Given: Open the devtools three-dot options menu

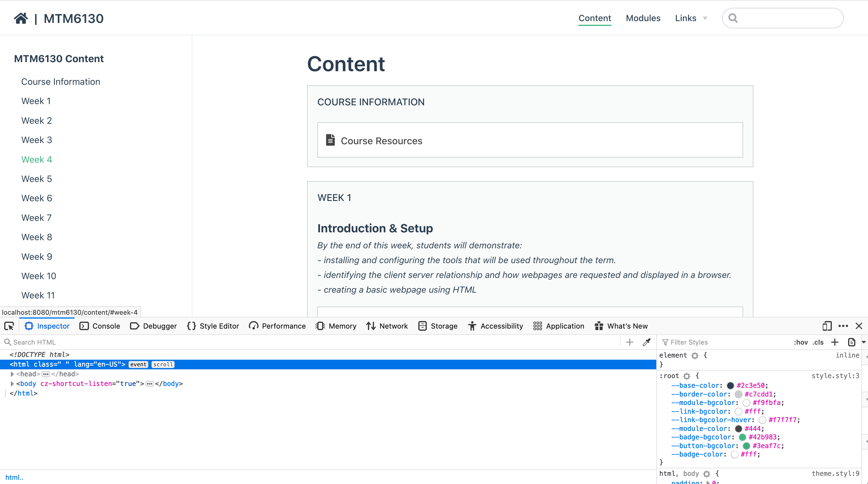Looking at the screenshot, I should pos(843,326).
